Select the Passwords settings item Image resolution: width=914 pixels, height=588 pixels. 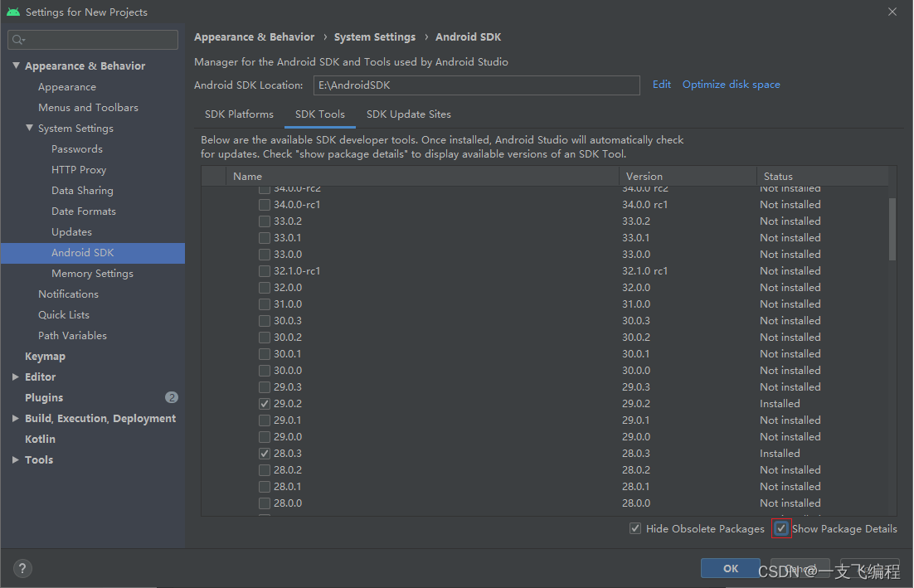point(77,149)
